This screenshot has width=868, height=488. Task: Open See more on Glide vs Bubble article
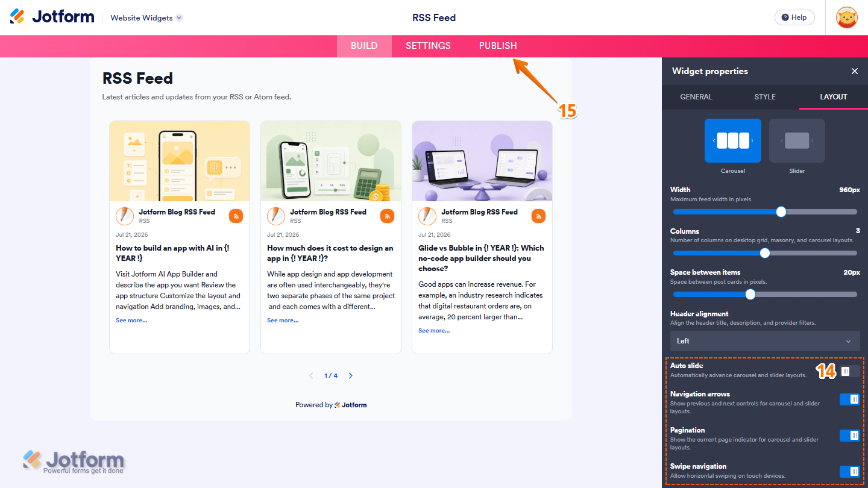(434, 331)
